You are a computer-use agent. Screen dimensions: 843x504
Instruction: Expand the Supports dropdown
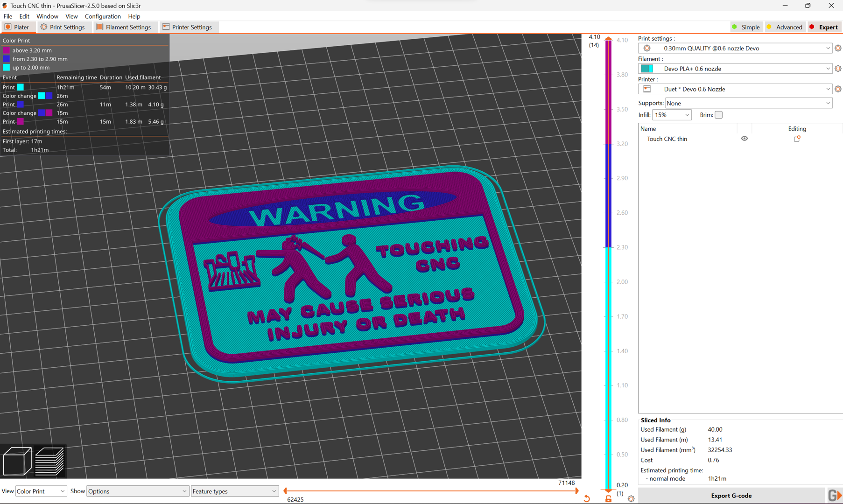[748, 103]
